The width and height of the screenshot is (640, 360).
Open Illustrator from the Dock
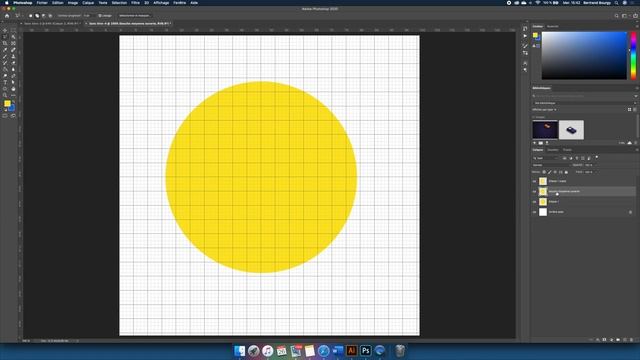click(351, 351)
